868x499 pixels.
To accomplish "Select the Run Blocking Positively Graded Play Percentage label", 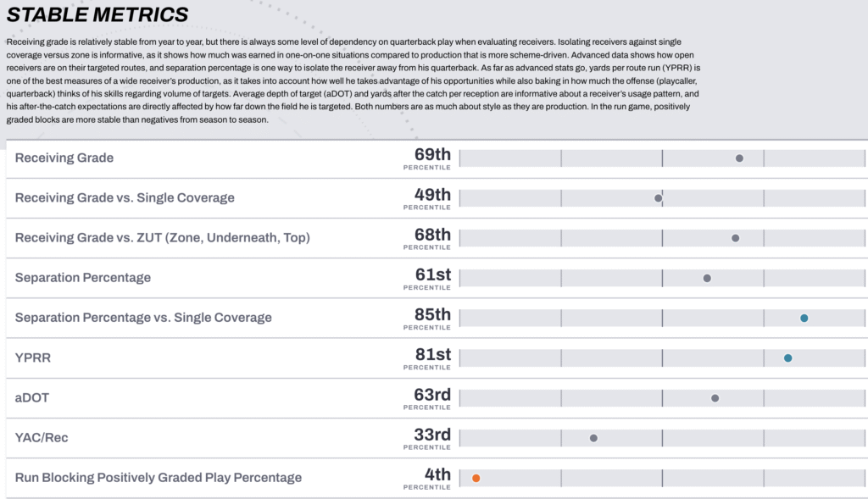I will click(x=159, y=477).
